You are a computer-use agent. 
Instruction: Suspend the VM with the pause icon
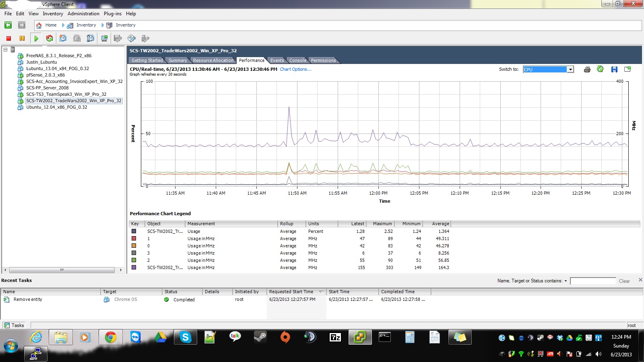pos(22,38)
